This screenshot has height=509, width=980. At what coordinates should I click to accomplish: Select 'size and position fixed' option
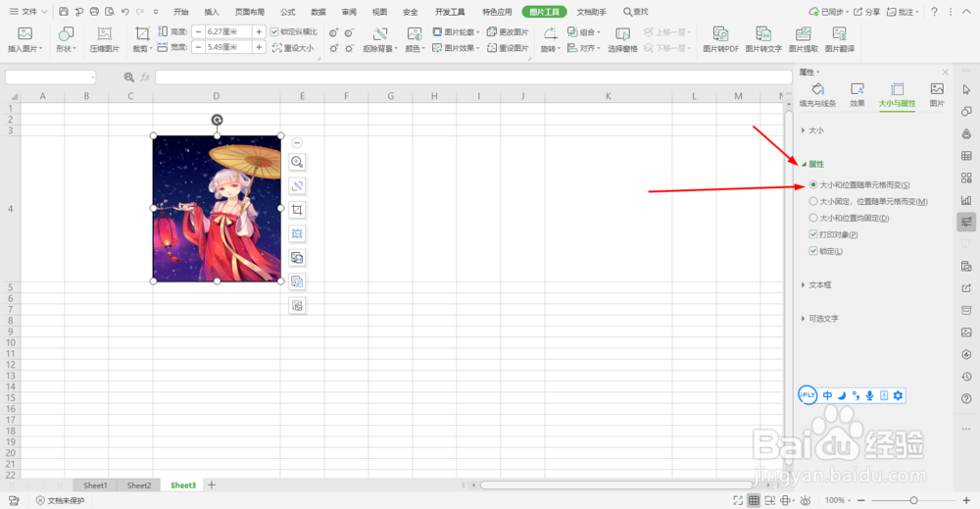click(813, 218)
